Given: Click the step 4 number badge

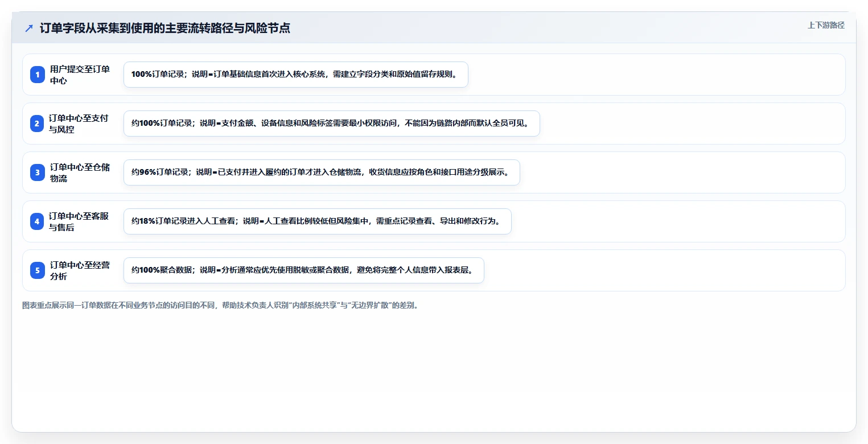Looking at the screenshot, I should coord(38,221).
